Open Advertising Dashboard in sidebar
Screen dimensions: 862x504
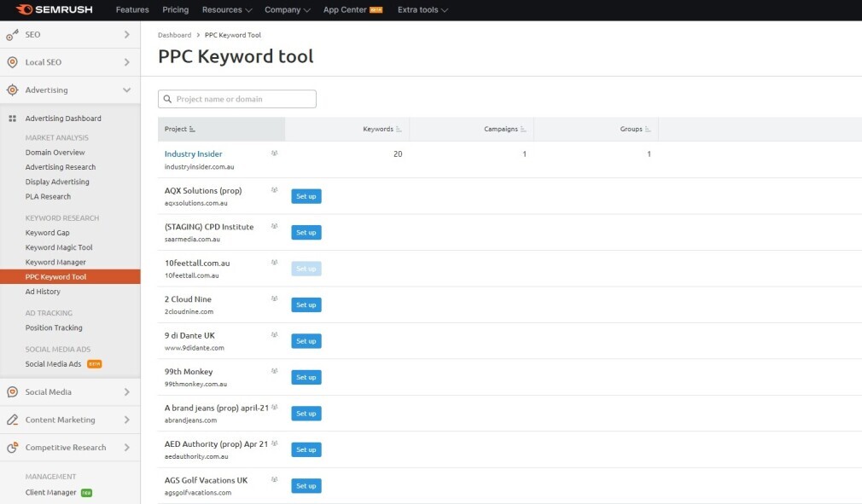63,119
